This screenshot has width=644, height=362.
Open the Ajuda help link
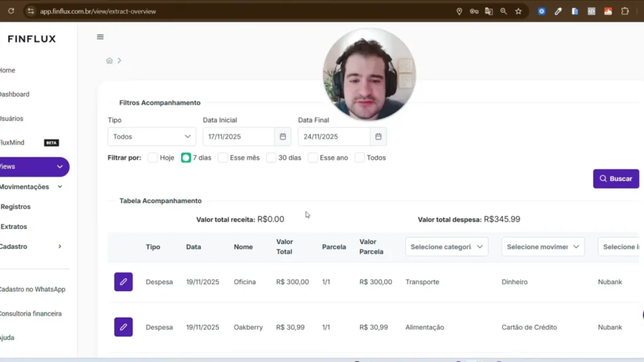pos(9,337)
